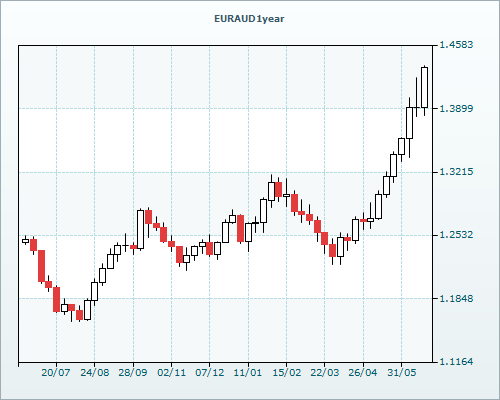Select the 20/07 date label

click(x=56, y=372)
